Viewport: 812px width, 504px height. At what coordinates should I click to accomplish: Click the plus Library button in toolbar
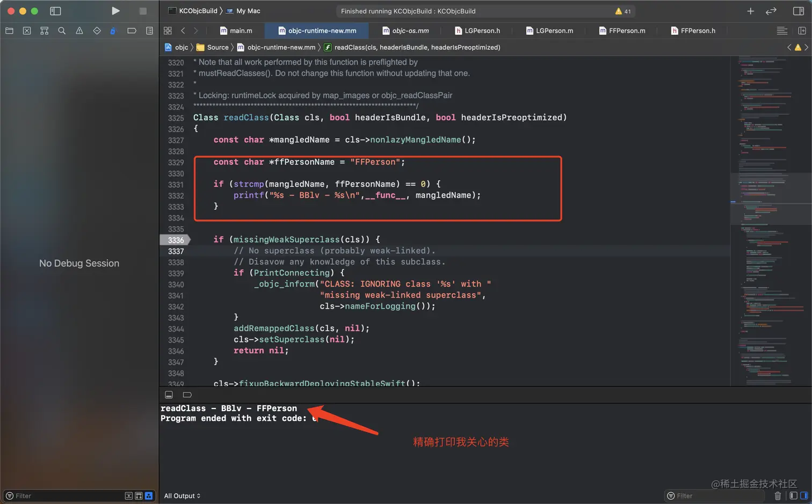click(750, 11)
